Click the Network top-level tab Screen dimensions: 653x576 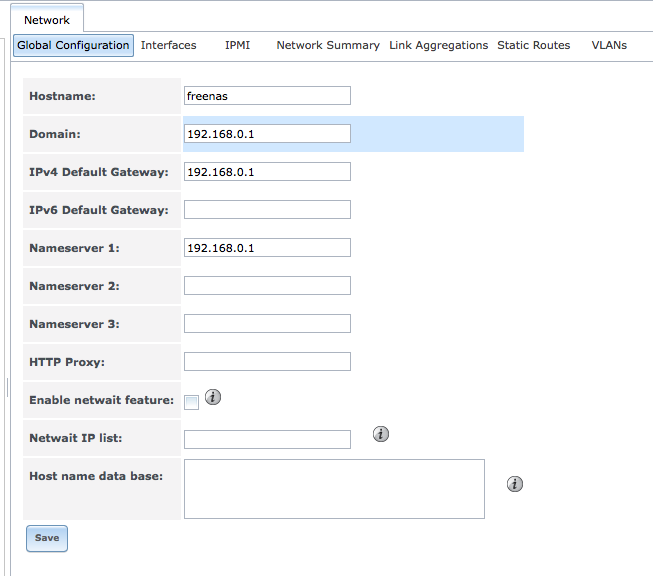coord(47,20)
